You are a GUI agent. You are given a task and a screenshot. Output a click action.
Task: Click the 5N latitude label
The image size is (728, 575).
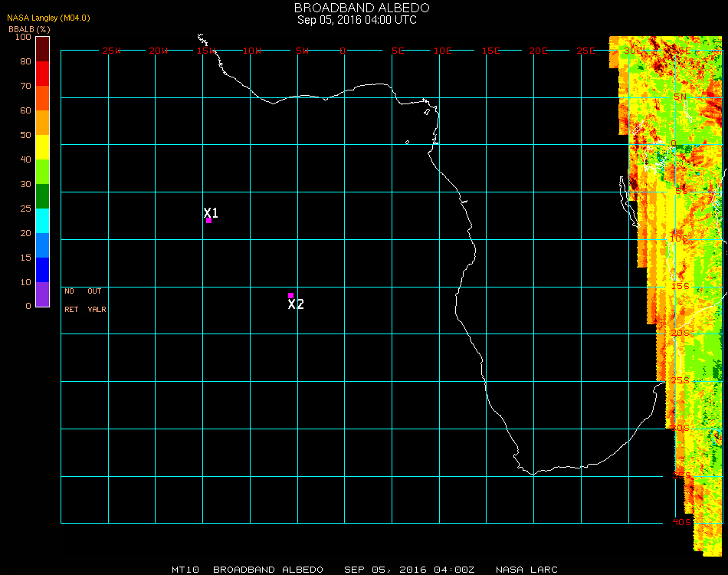[680, 97]
